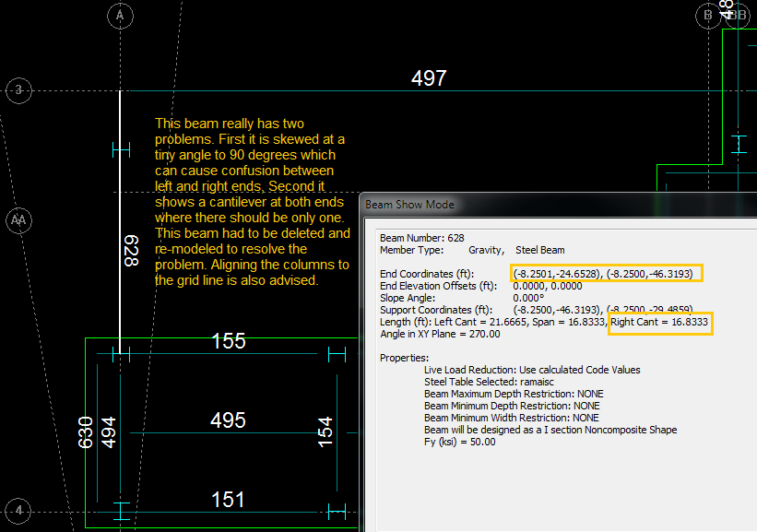Click column symbol at left end of beam 155

(121, 353)
